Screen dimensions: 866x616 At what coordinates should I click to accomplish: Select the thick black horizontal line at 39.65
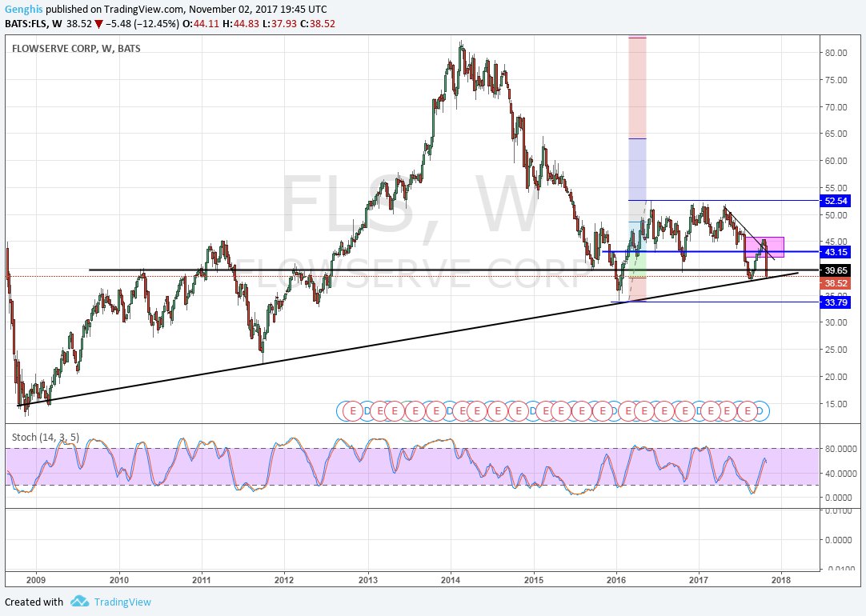454,270
